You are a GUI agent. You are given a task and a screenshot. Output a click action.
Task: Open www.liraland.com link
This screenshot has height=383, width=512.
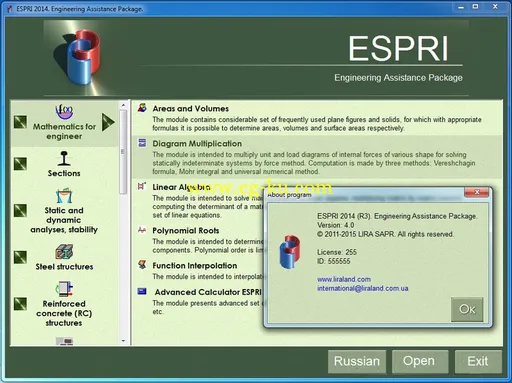tap(344, 279)
